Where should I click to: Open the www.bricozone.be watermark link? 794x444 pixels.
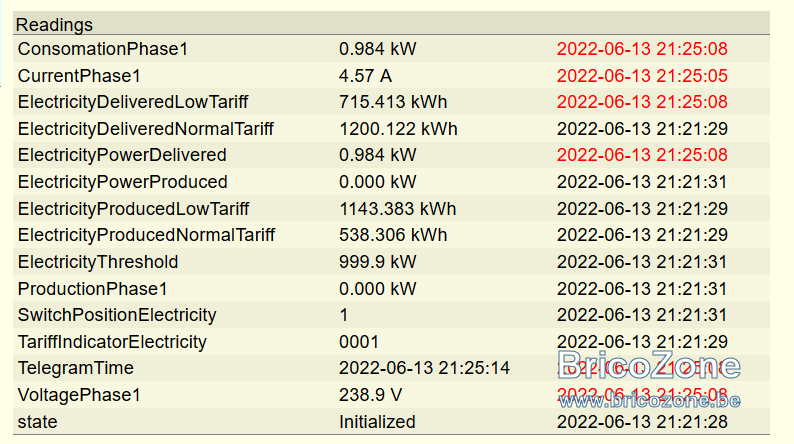(650, 400)
